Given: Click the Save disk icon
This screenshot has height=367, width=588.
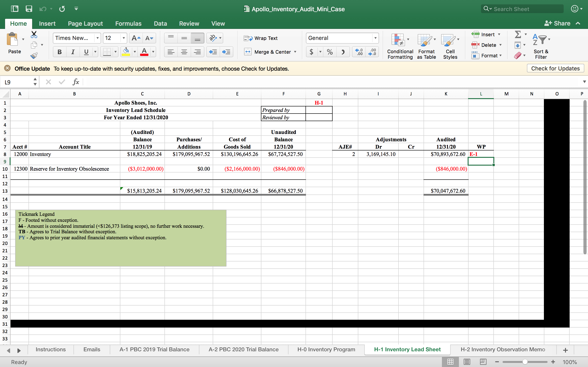Looking at the screenshot, I should pos(29,9).
